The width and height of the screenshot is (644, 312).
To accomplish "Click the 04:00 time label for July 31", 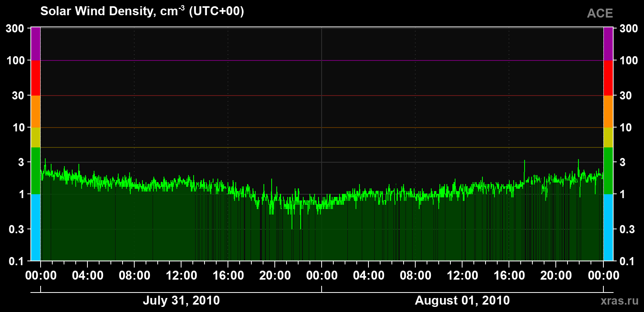I will 87,276.
